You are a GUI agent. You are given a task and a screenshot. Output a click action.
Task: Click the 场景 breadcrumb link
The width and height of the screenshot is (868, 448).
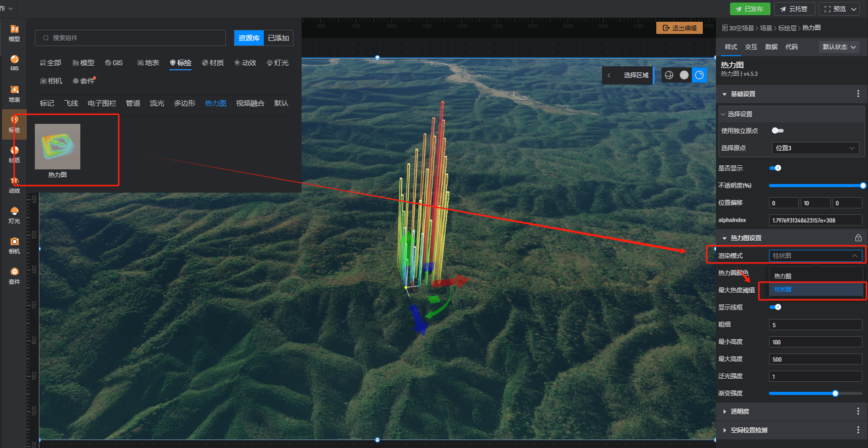[766, 28]
